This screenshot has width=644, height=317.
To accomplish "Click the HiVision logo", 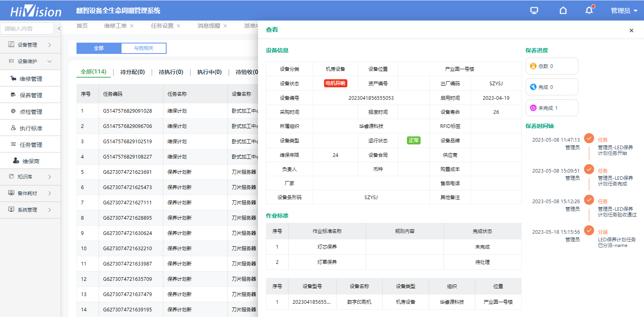I will (35, 11).
